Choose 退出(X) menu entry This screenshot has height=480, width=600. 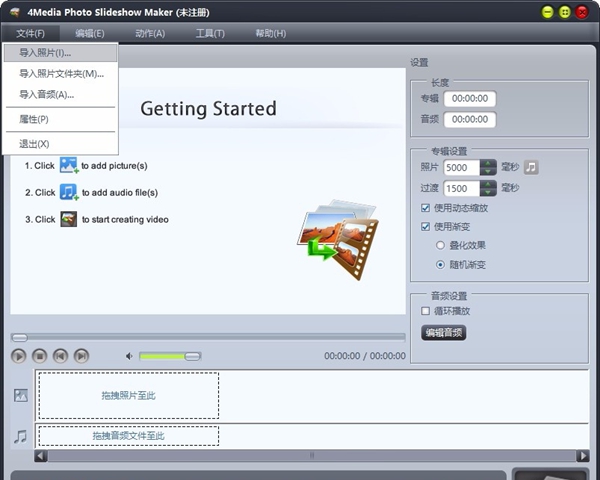(60, 144)
